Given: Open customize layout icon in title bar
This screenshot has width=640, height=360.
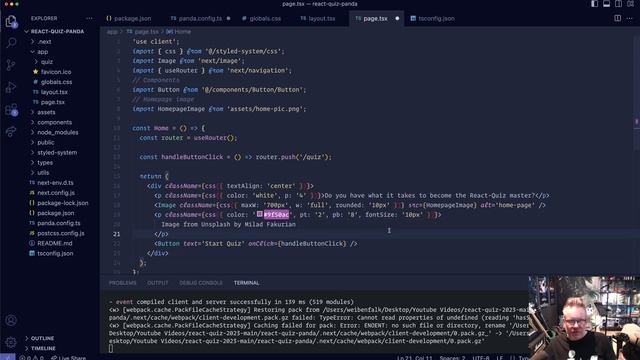Looking at the screenshot, I should 631,4.
